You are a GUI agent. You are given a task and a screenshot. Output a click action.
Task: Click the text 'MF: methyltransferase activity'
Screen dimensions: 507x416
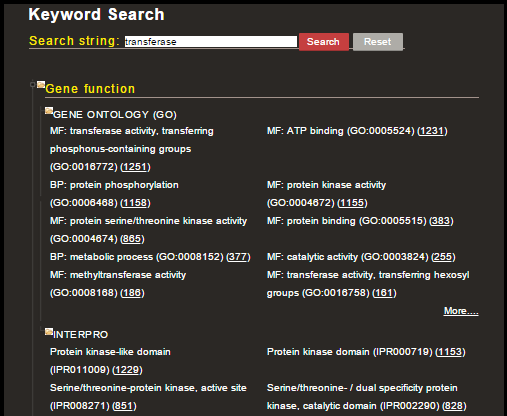[x=118, y=275]
